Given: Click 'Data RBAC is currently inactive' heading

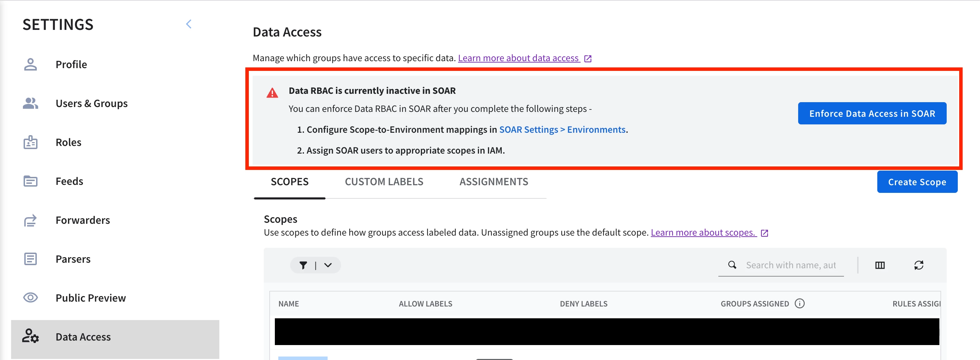Looking at the screenshot, I should pos(372,90).
